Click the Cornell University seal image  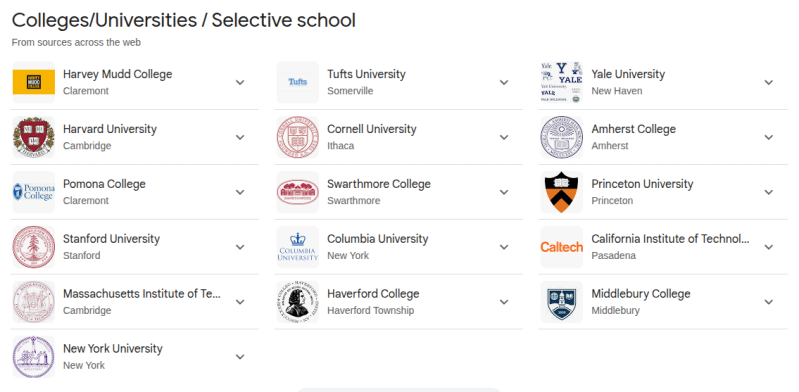[x=298, y=137]
